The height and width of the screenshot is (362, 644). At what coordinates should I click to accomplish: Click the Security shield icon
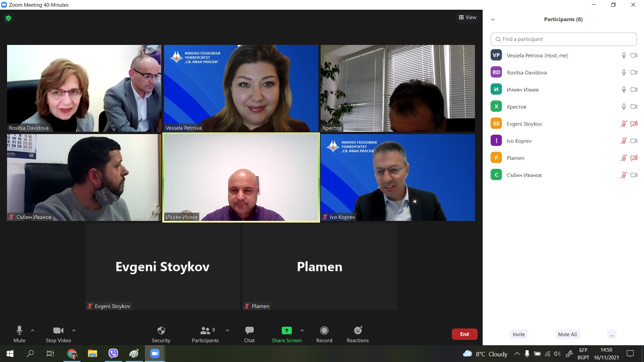point(161,331)
